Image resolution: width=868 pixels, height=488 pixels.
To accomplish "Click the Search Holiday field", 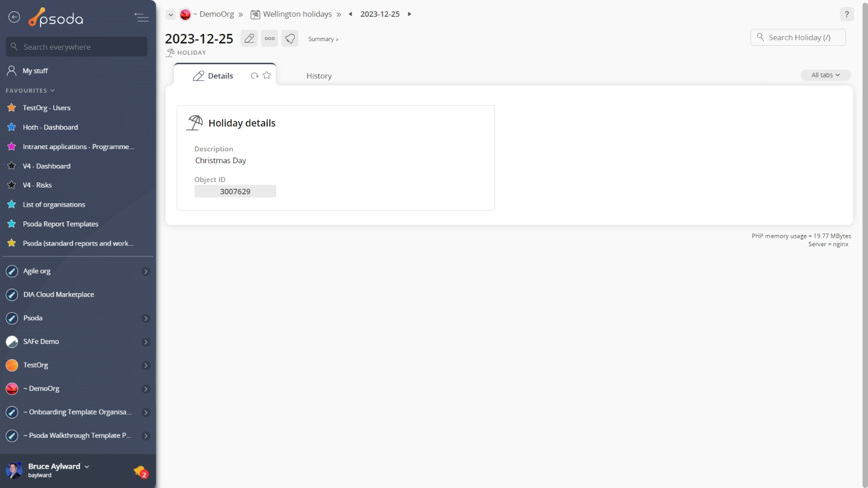I will click(x=798, y=37).
